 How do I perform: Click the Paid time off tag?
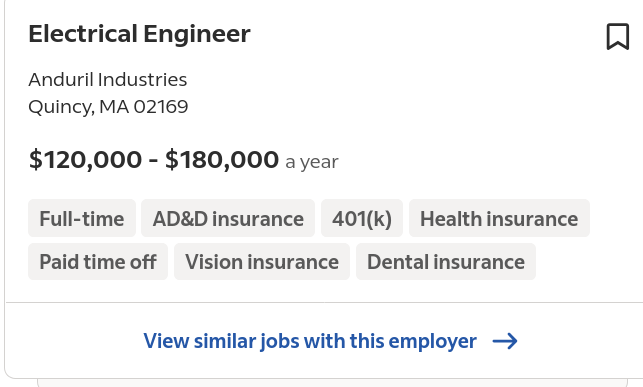tap(98, 262)
